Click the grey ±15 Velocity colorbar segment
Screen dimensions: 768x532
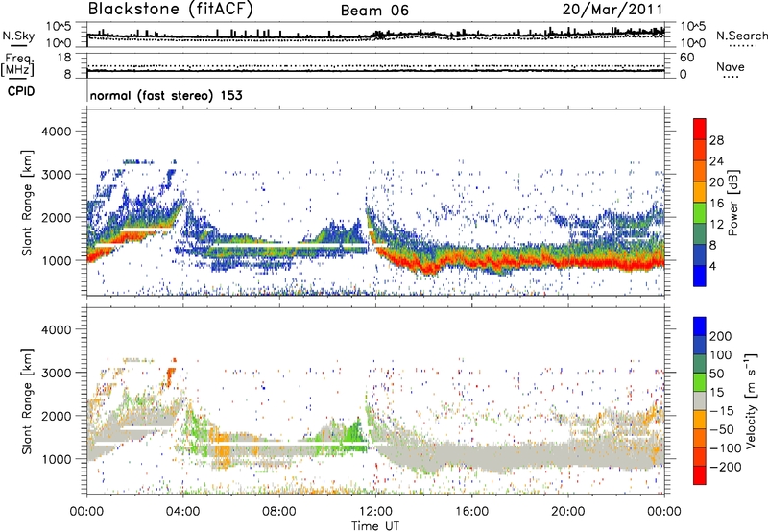pos(700,400)
